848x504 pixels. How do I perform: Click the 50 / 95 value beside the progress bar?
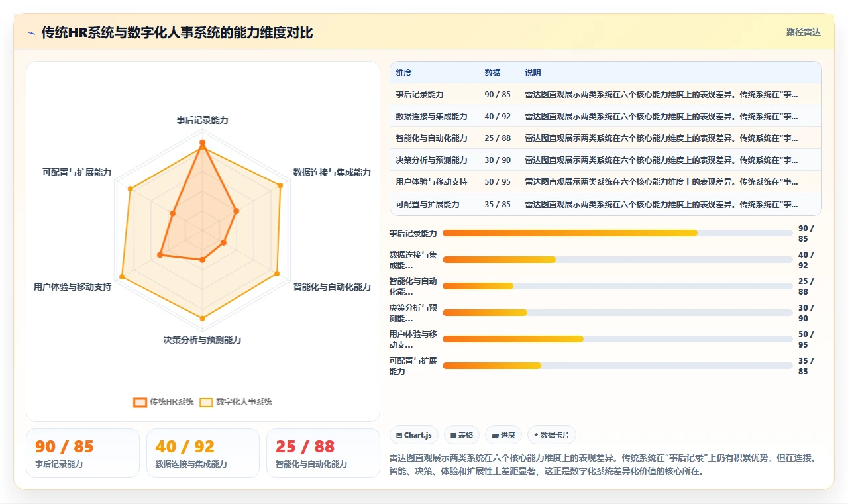806,339
